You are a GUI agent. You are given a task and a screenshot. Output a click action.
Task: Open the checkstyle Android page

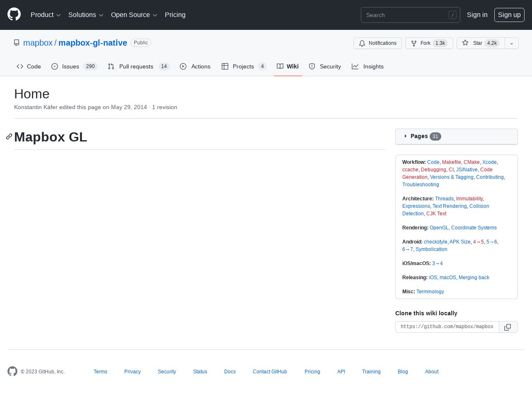435,242
